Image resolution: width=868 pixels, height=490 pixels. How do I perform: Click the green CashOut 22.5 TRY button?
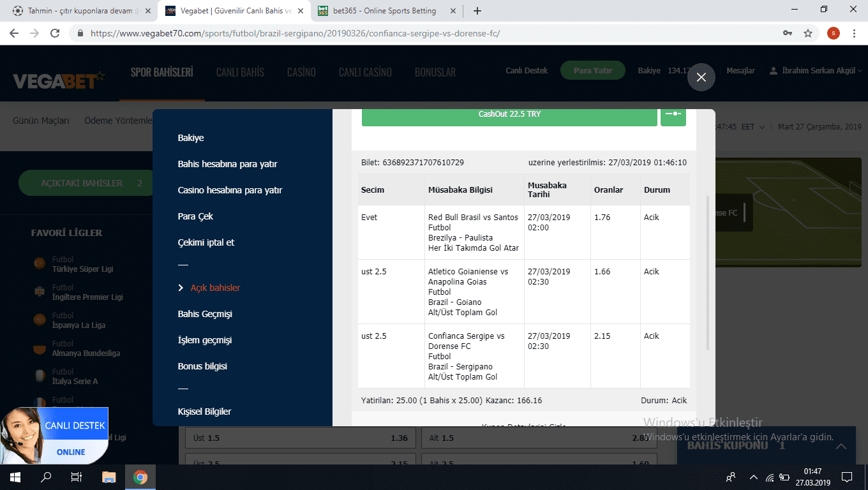[x=509, y=114]
